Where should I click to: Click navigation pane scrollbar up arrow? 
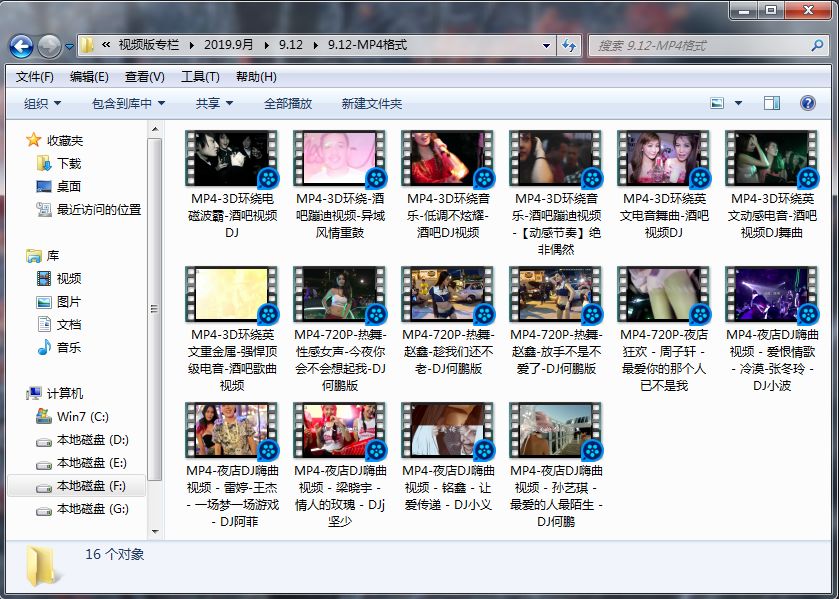(155, 130)
